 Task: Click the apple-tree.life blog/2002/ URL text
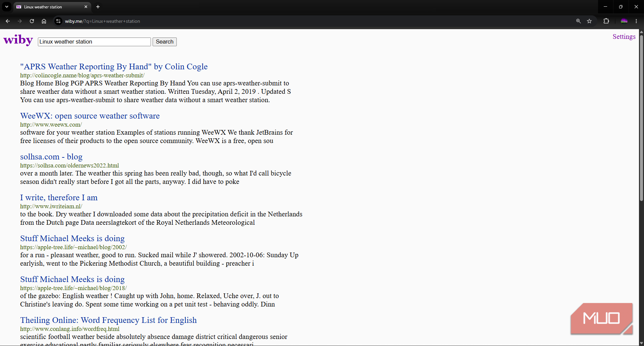pos(73,247)
